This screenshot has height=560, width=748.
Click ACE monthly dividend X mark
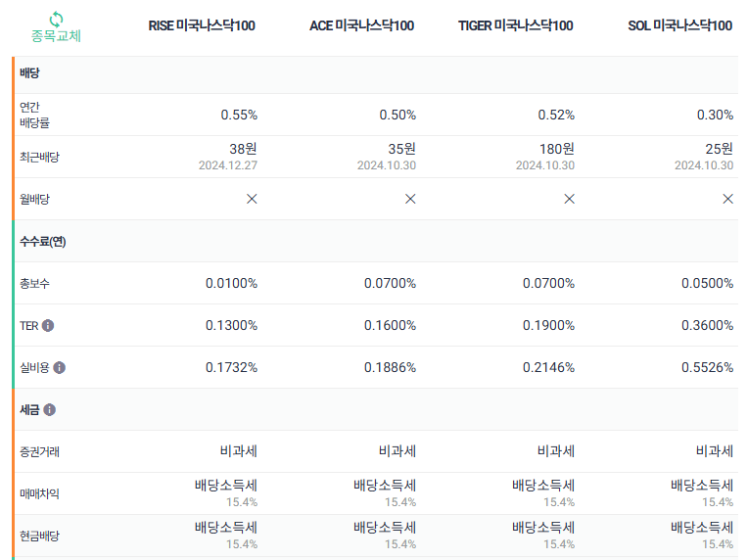coord(410,199)
